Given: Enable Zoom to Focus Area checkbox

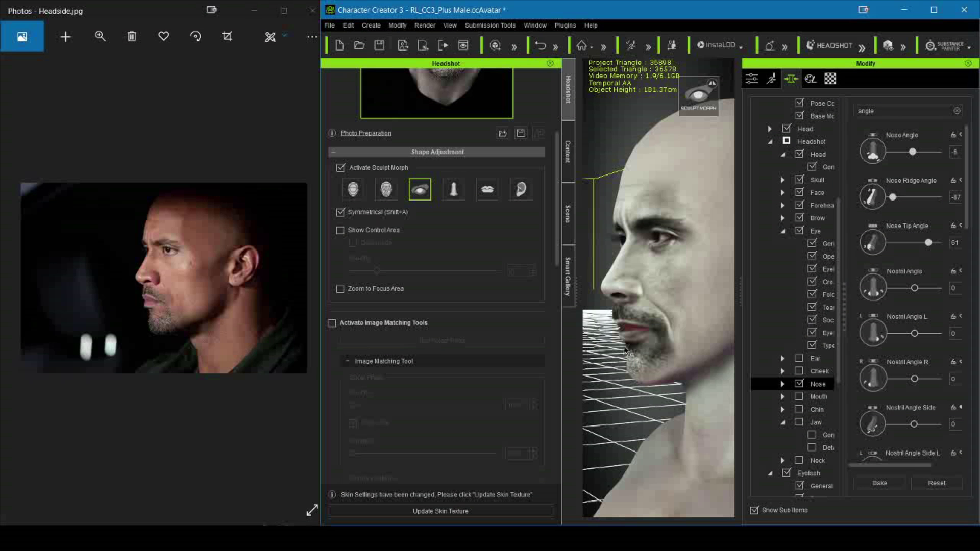Looking at the screenshot, I should pyautogui.click(x=340, y=289).
